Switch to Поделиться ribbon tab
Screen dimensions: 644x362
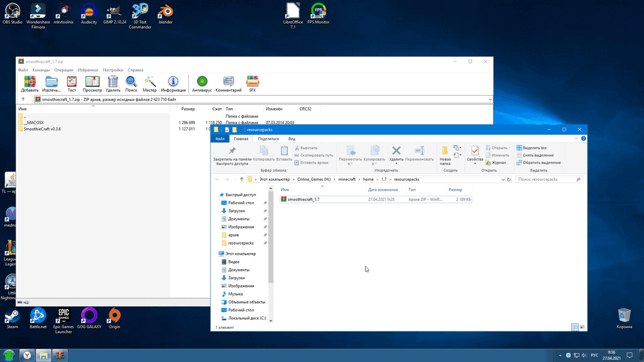[x=268, y=139]
